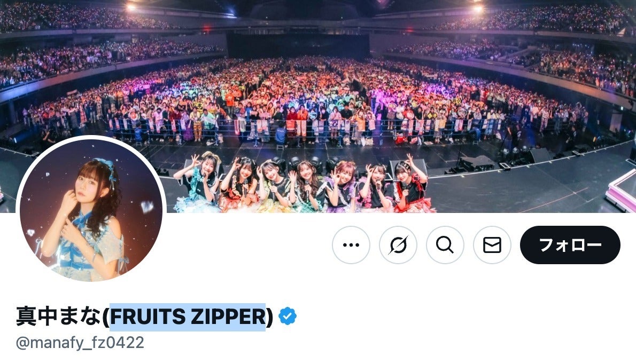Click the blue hair ribbon in avatar
The image size is (636, 364).
tap(105, 167)
